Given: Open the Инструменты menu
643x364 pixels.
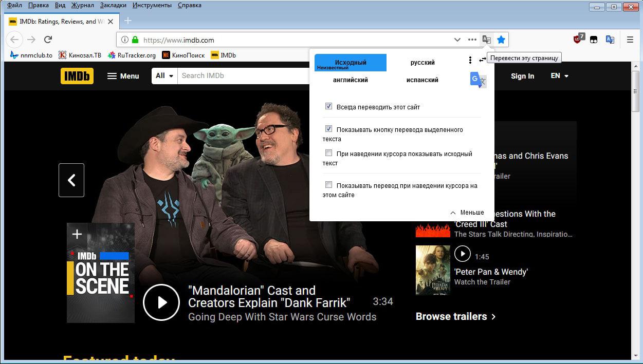Looking at the screenshot, I should (152, 5).
